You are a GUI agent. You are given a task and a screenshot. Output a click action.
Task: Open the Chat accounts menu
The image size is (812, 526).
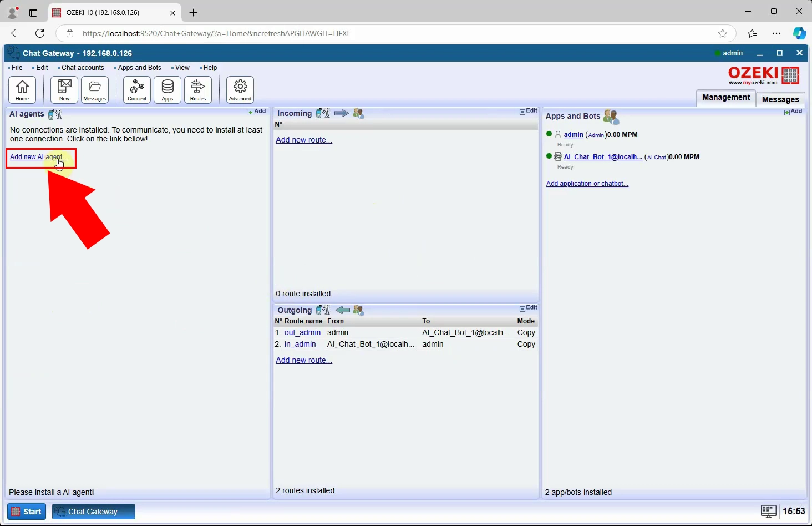[x=83, y=68]
